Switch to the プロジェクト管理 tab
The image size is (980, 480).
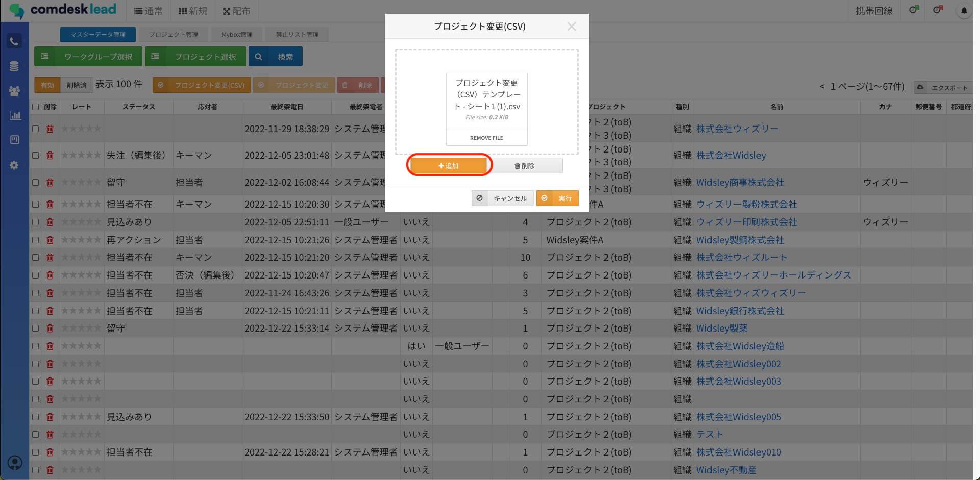click(174, 35)
